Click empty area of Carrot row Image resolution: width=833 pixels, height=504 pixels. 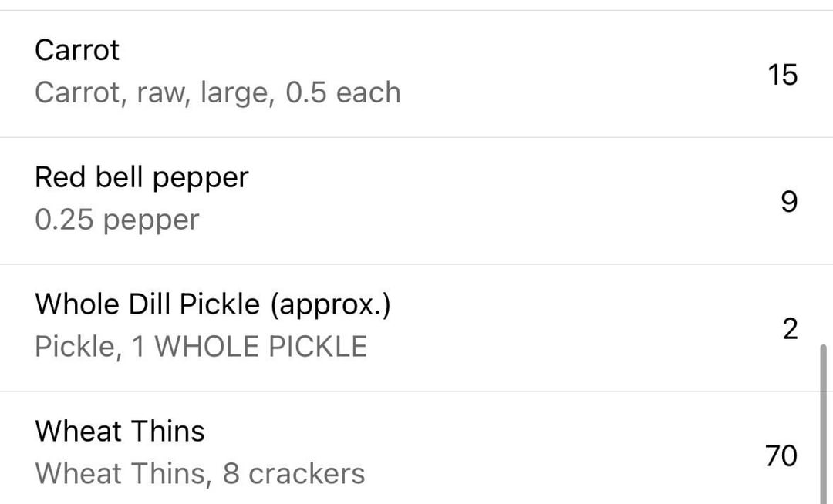[x=585, y=74]
